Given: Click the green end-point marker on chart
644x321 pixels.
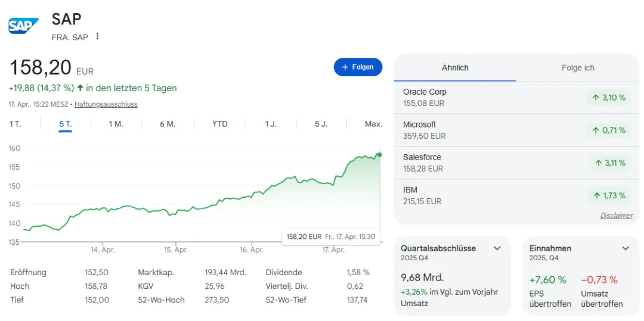Looking at the screenshot, I should (x=380, y=155).
